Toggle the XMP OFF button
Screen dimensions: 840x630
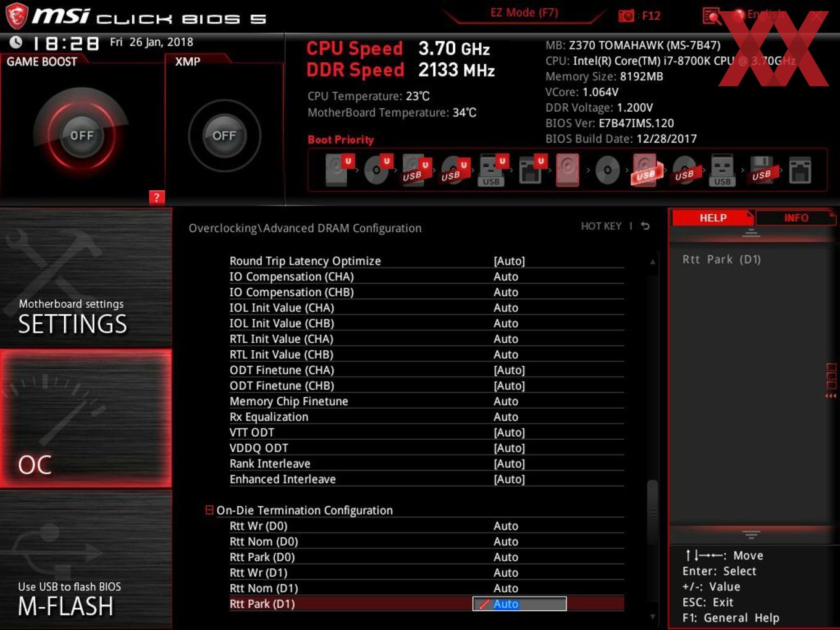(224, 135)
